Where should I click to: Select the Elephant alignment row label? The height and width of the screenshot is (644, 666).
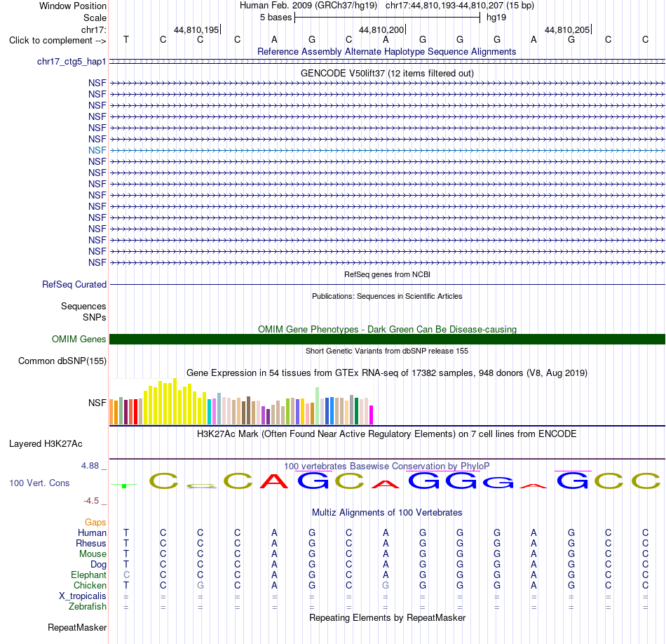pyautogui.click(x=89, y=575)
